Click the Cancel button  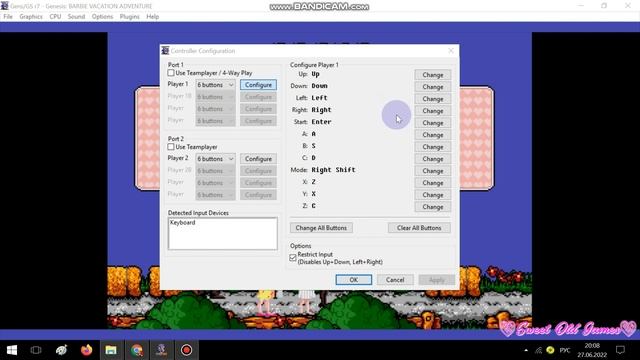click(395, 280)
